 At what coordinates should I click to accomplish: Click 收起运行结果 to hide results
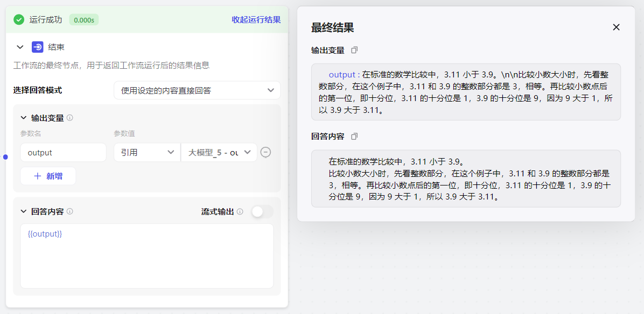(x=256, y=20)
